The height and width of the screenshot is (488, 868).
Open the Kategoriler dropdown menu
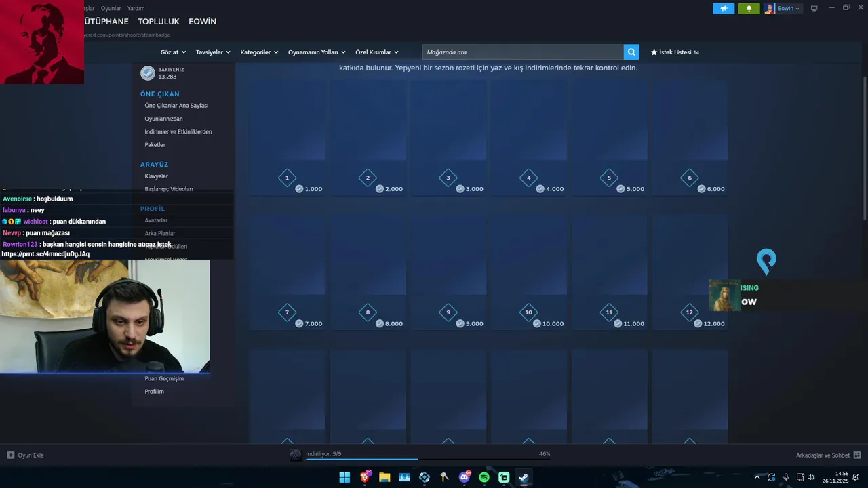(x=259, y=52)
